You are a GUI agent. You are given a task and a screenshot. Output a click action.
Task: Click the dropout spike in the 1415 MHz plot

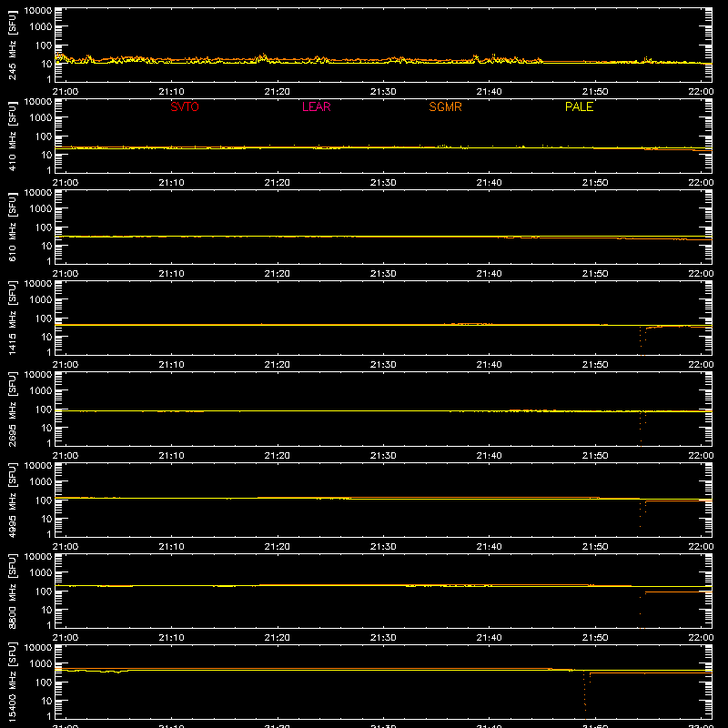coord(642,339)
